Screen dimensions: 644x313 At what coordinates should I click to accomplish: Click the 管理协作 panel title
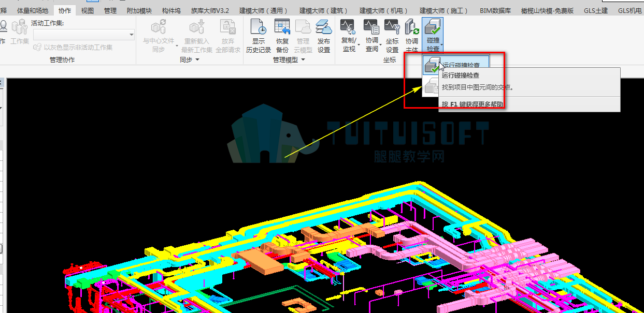[62, 60]
